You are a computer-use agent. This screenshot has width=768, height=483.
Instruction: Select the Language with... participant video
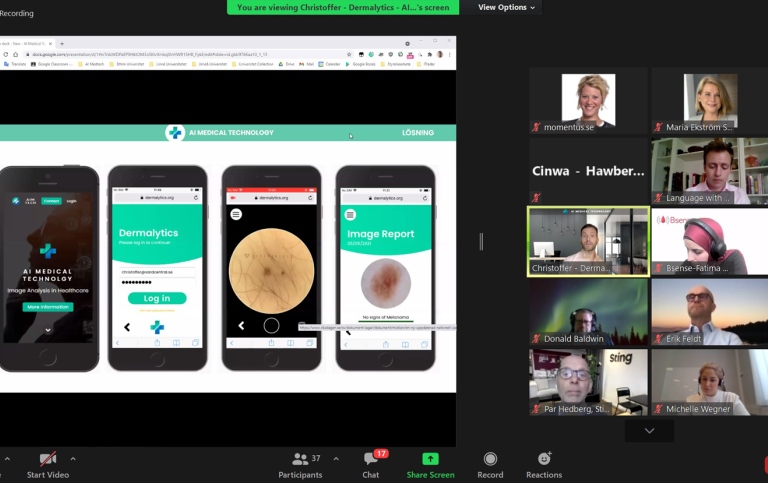[x=710, y=171]
